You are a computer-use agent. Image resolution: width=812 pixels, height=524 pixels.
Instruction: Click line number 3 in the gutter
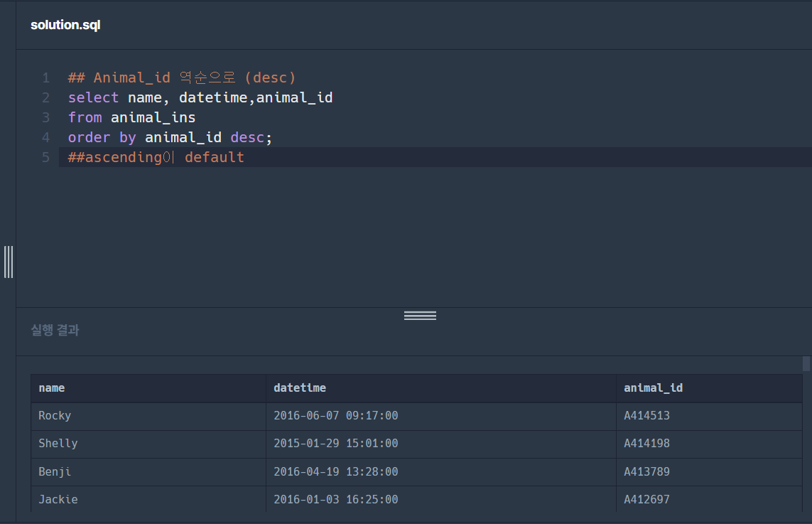click(x=46, y=117)
